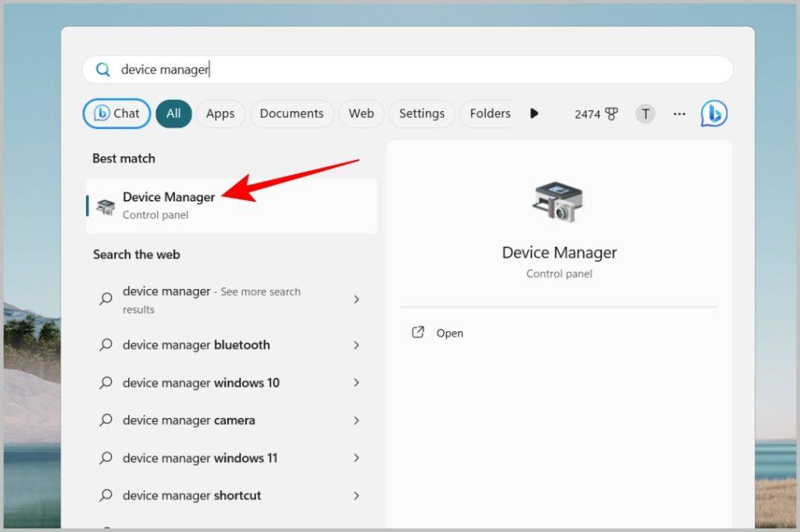Screen dimensions: 800x532
Task: Select the All filter tab
Action: tap(173, 113)
